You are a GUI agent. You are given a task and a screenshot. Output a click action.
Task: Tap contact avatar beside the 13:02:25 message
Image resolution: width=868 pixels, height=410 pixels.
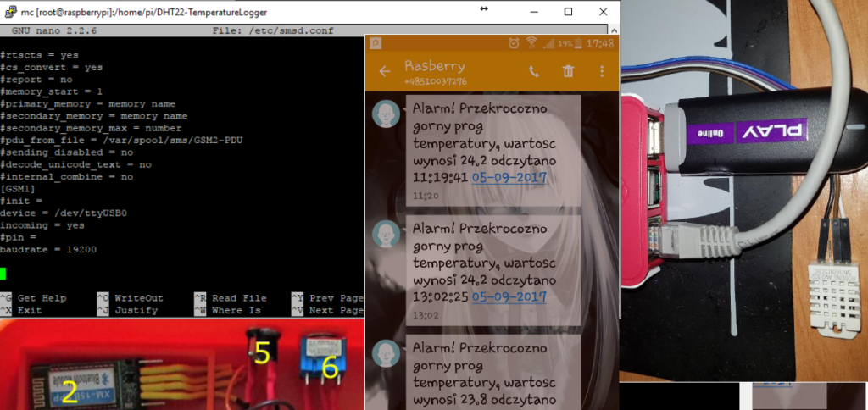(387, 233)
